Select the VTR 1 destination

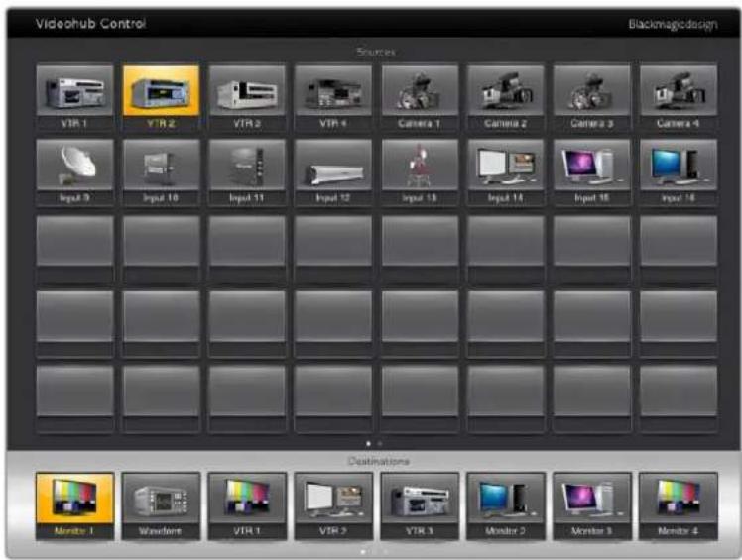tap(247, 506)
